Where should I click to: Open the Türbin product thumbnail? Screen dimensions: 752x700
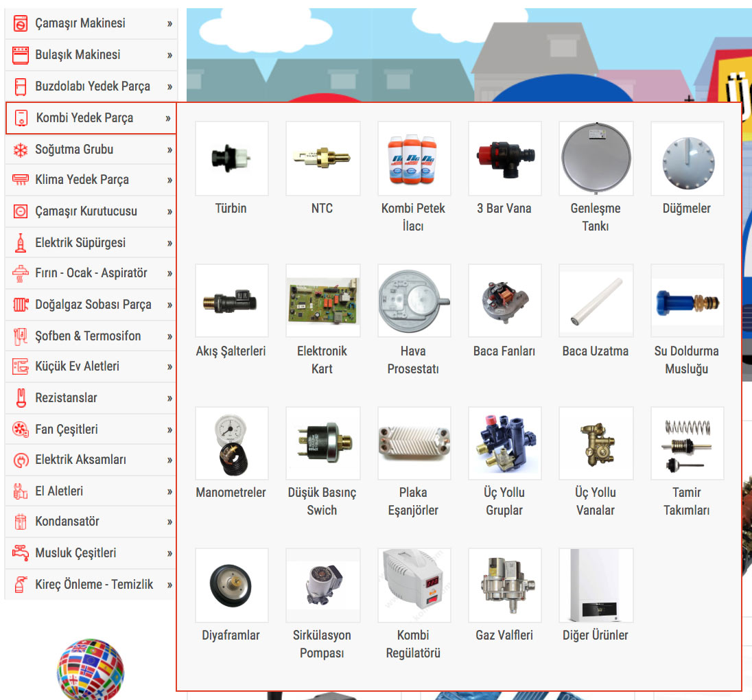pyautogui.click(x=232, y=159)
